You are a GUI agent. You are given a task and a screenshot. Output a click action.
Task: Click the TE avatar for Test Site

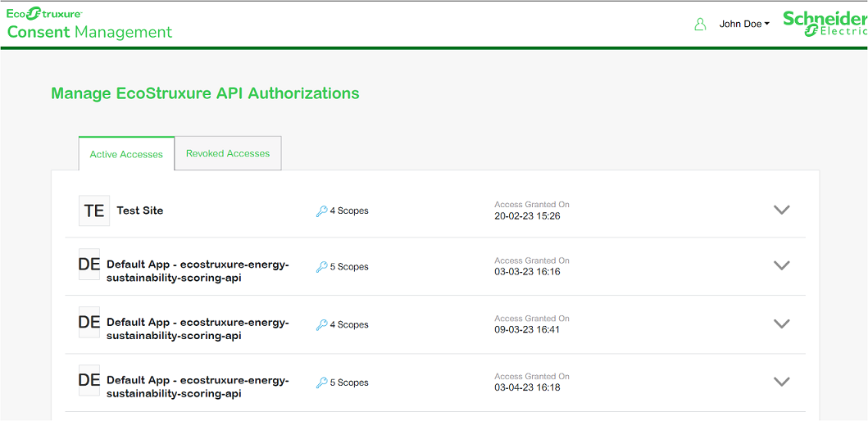click(94, 210)
